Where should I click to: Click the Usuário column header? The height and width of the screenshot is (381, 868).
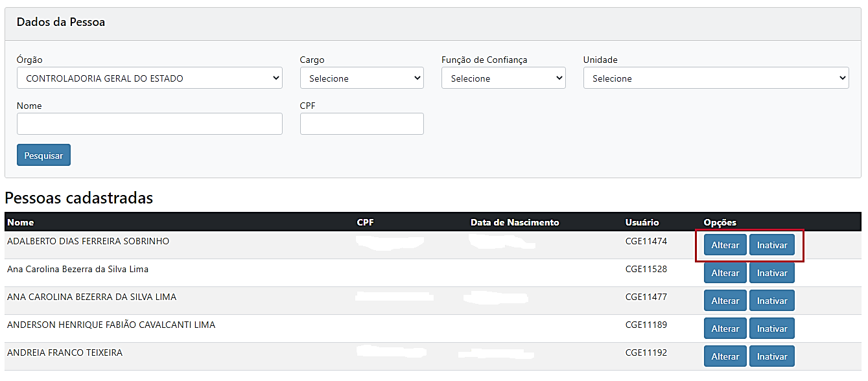pos(642,222)
